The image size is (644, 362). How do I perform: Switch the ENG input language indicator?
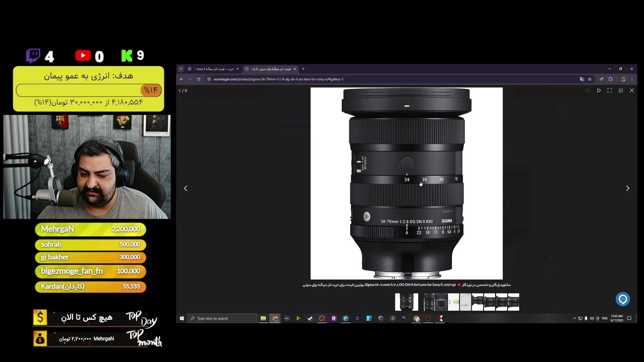pos(605,318)
